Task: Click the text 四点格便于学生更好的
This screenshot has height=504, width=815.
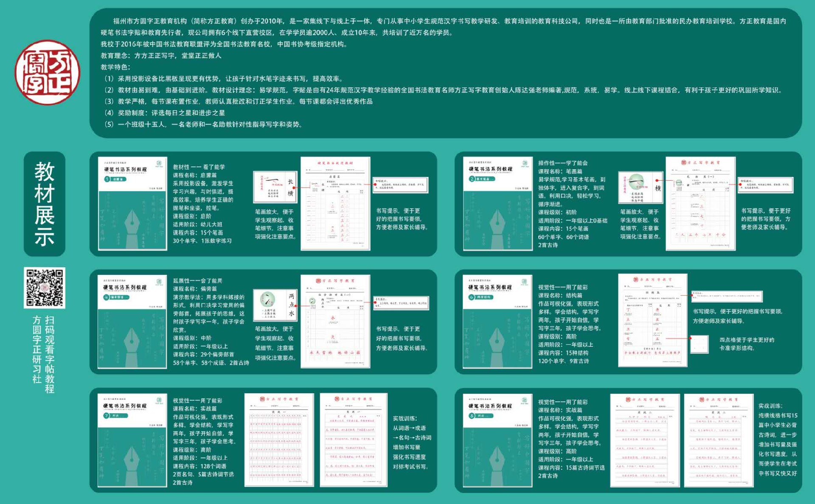Action: 747,340
